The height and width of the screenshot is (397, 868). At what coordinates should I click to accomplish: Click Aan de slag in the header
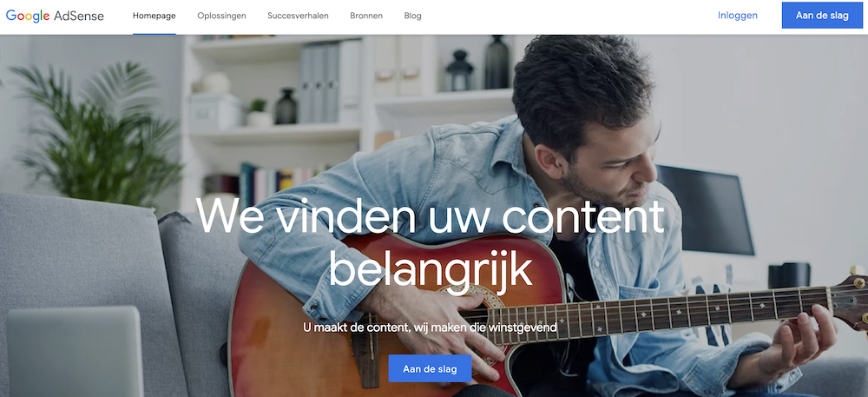(x=822, y=16)
